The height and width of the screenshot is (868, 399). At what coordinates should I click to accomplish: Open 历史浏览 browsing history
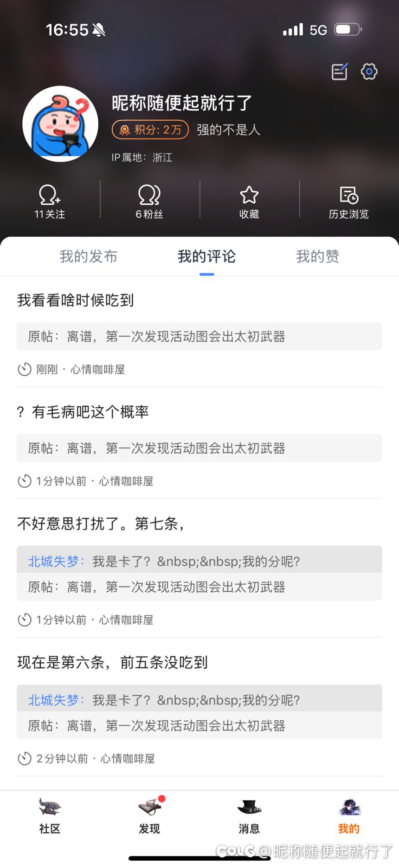348,202
